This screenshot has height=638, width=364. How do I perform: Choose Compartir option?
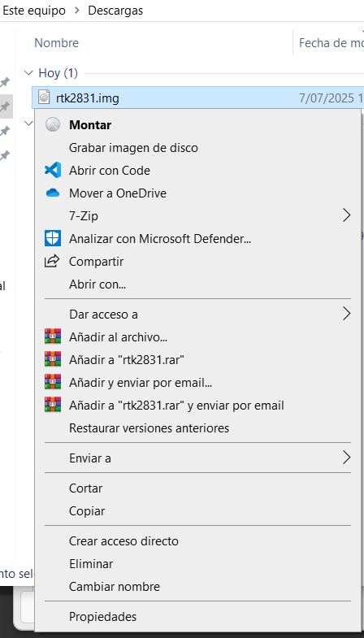point(197,261)
